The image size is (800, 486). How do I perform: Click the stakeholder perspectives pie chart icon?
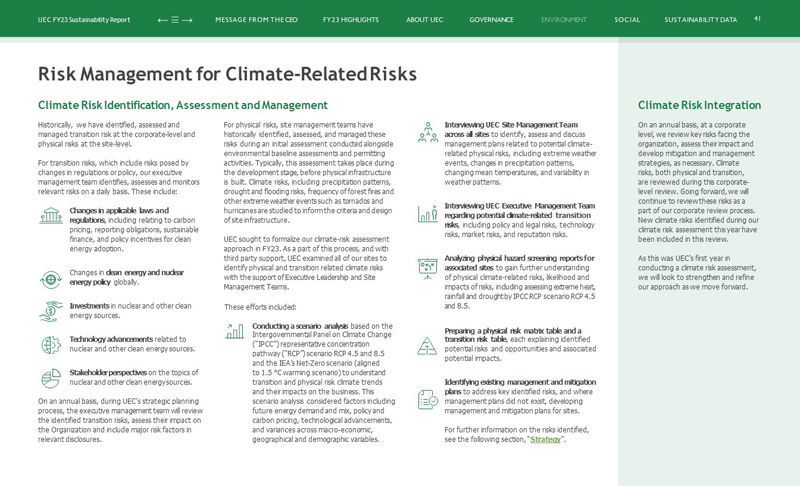point(51,378)
